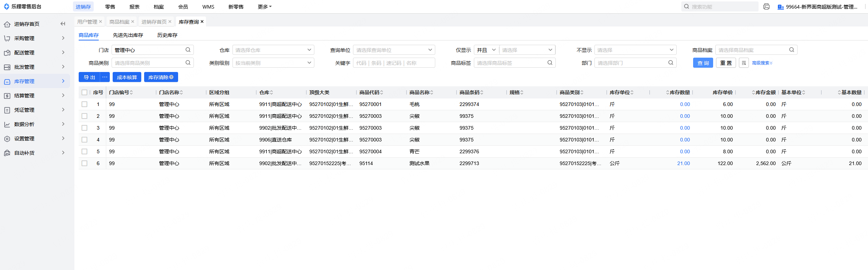868x270 pixels.
Task: Click the 进销存首页 home icon in sidebar
Action: 7,24
